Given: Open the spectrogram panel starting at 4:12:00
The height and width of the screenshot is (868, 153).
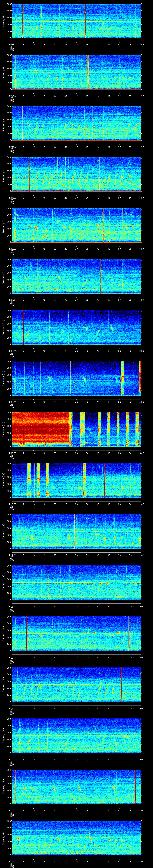Looking at the screenshot, I should 77,583.
